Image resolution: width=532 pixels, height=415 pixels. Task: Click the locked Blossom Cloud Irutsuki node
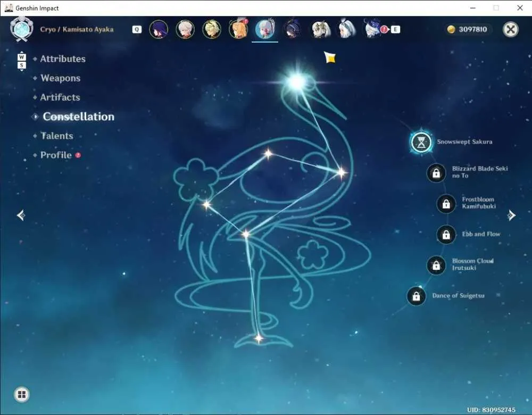tap(436, 265)
